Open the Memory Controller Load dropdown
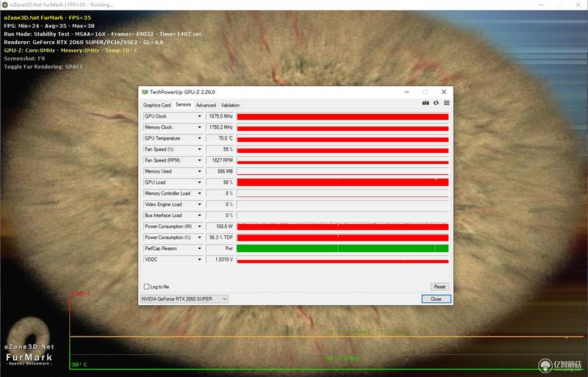Viewport: 588px width, 377px height. (x=199, y=193)
